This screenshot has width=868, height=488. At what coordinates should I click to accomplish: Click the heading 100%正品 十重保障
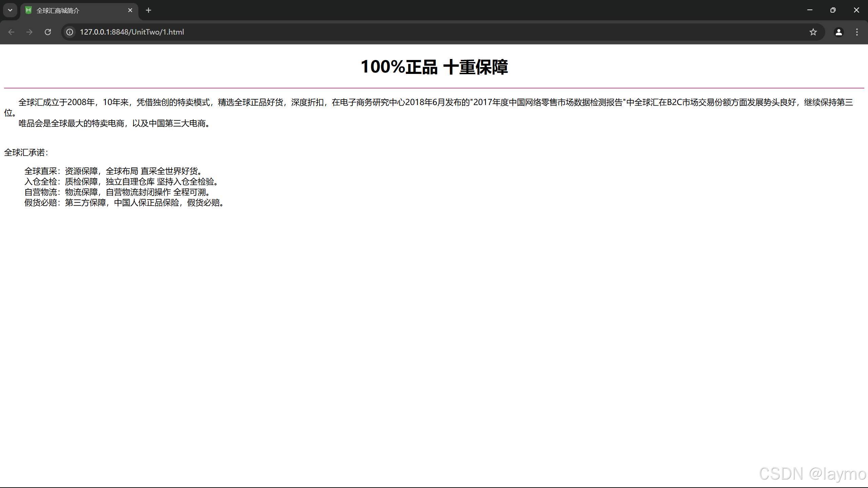(x=434, y=67)
